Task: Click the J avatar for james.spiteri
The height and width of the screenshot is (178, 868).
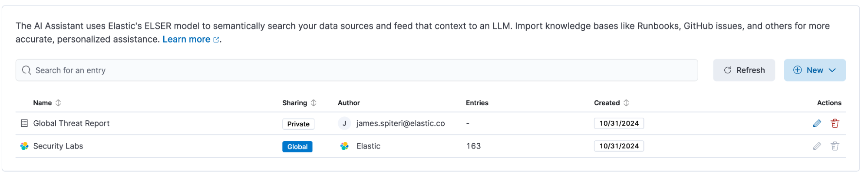Action: pyautogui.click(x=344, y=123)
